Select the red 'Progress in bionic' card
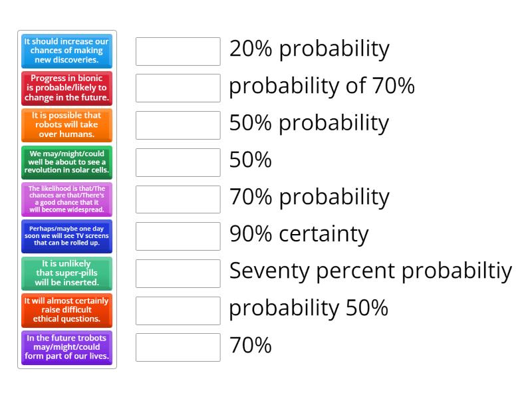The width and height of the screenshot is (532, 399). click(x=66, y=88)
